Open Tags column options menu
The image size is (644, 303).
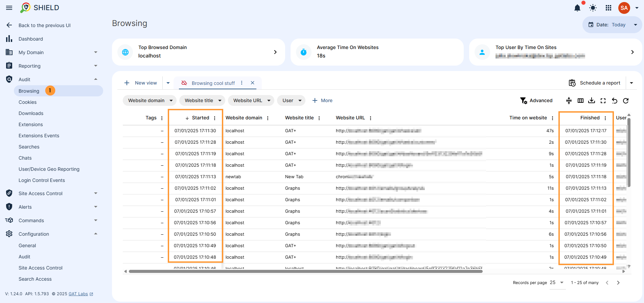click(x=162, y=118)
